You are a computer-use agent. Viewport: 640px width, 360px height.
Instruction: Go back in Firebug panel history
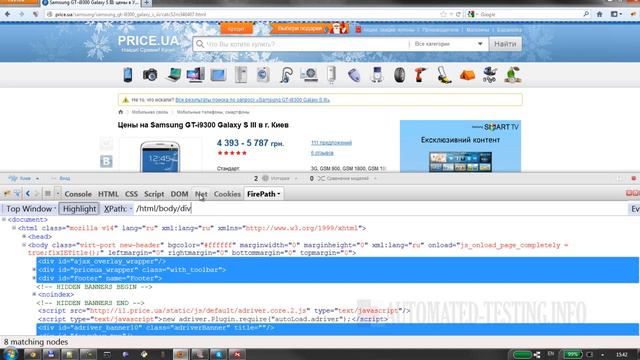point(28,193)
